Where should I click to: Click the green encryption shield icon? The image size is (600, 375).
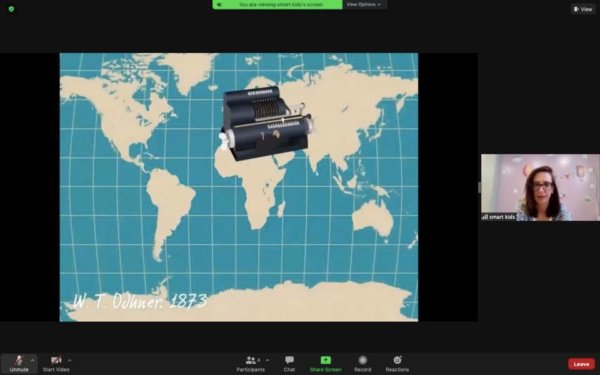[x=11, y=9]
